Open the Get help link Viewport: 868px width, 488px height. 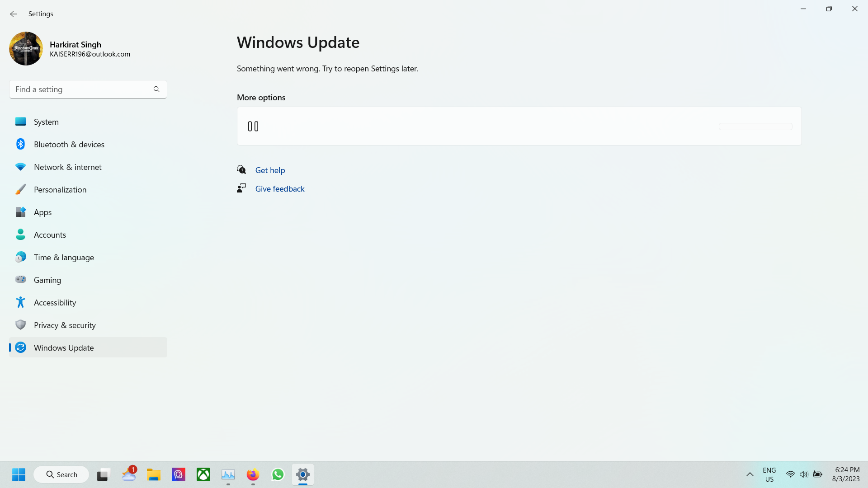tap(270, 170)
